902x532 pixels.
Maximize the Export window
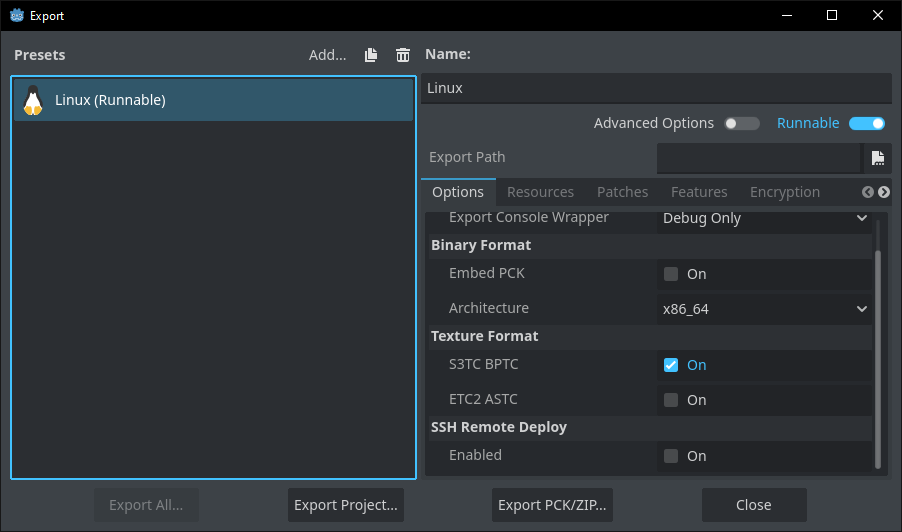click(832, 16)
